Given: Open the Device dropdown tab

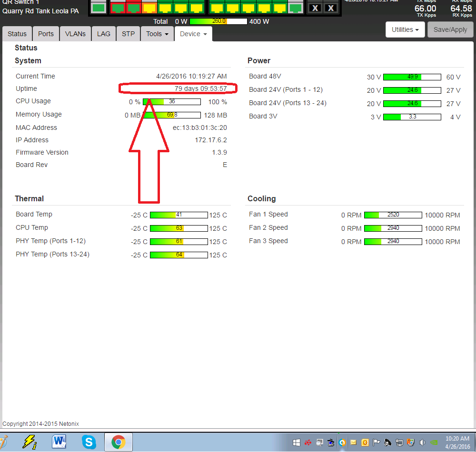Looking at the screenshot, I should (193, 34).
